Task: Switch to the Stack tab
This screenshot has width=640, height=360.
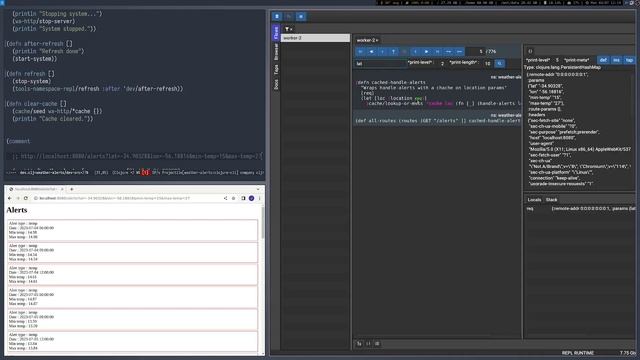Action: click(551, 200)
